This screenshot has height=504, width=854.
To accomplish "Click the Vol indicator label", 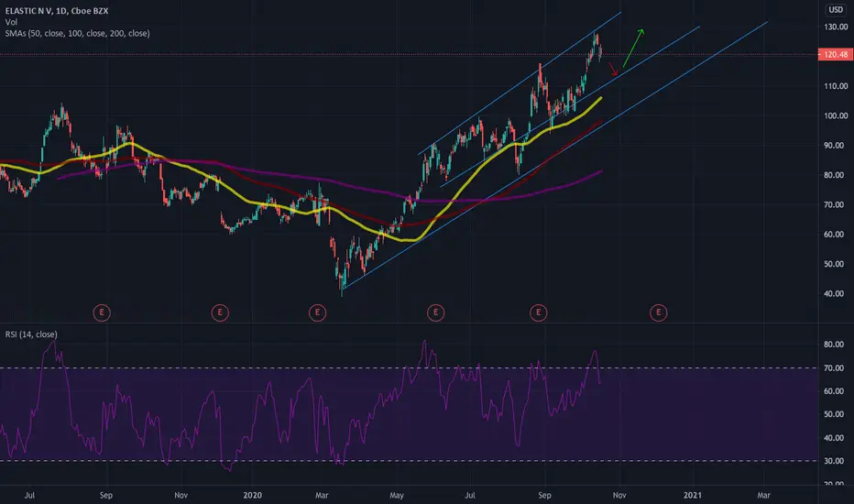I will [11, 22].
